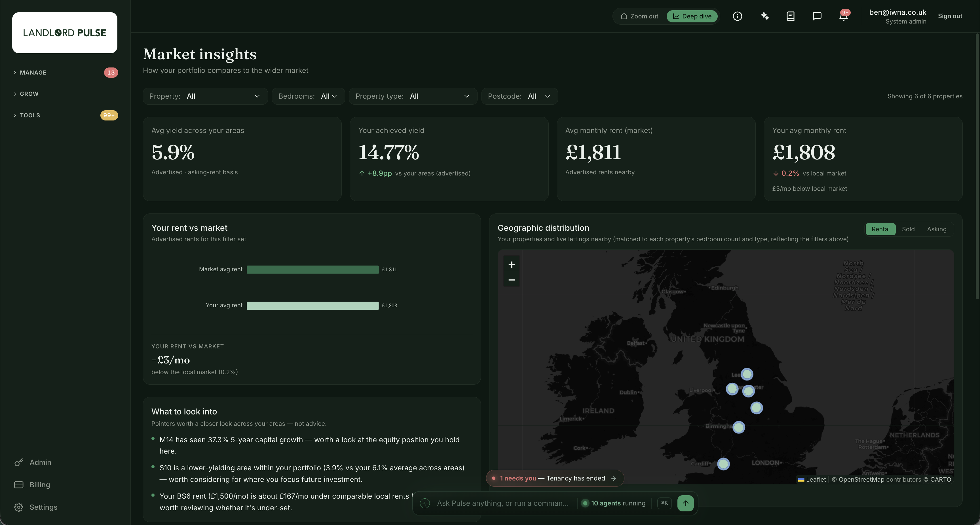
Task: Click the 'Market insights' page heading
Action: click(200, 54)
